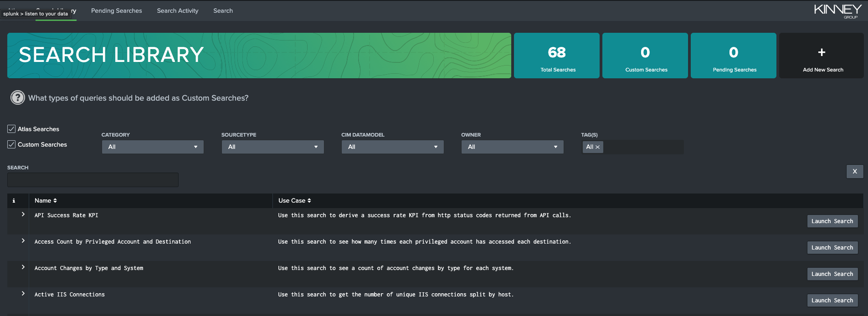868x316 pixels.
Task: Click Active IIS Connections name
Action: pyautogui.click(x=70, y=295)
